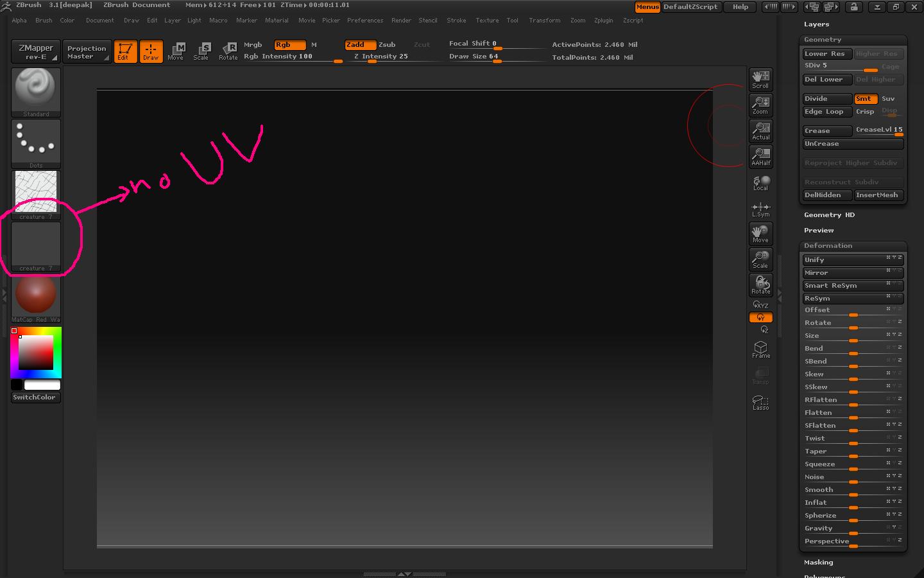
Task: Toggle Zadd sculpt mode
Action: [360, 45]
